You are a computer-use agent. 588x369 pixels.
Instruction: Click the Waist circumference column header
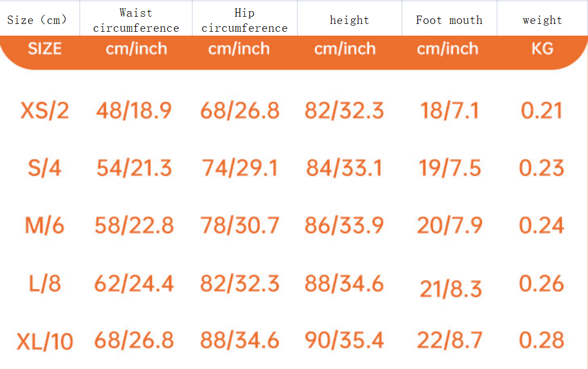[136, 20]
